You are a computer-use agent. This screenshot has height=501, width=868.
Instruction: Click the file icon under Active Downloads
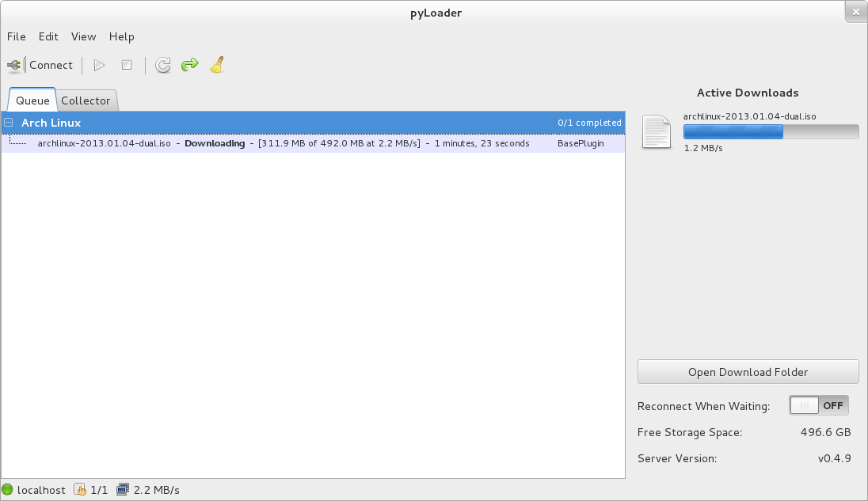656,132
